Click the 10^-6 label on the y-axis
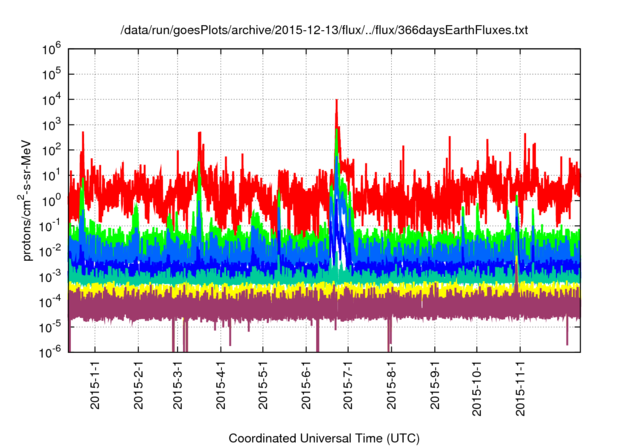Image resolution: width=640 pixels, height=448 pixels. (x=50, y=352)
